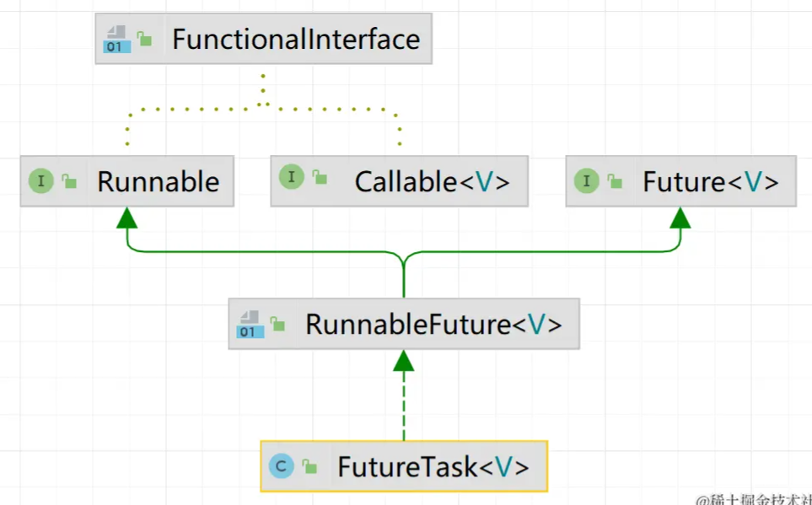
Task: Click the type icon on RunnableFuture<V> node
Action: pos(248,324)
